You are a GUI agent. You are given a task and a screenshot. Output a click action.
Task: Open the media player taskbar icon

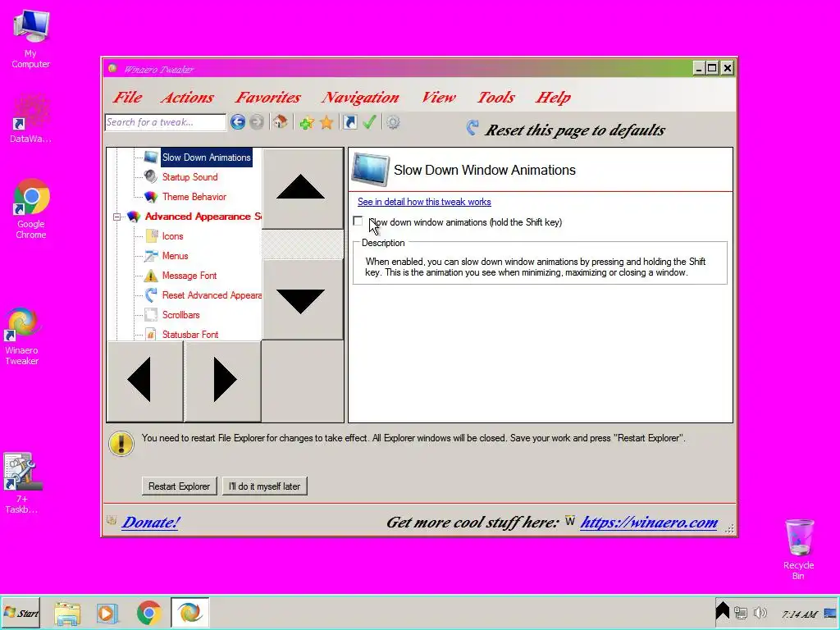coord(107,613)
